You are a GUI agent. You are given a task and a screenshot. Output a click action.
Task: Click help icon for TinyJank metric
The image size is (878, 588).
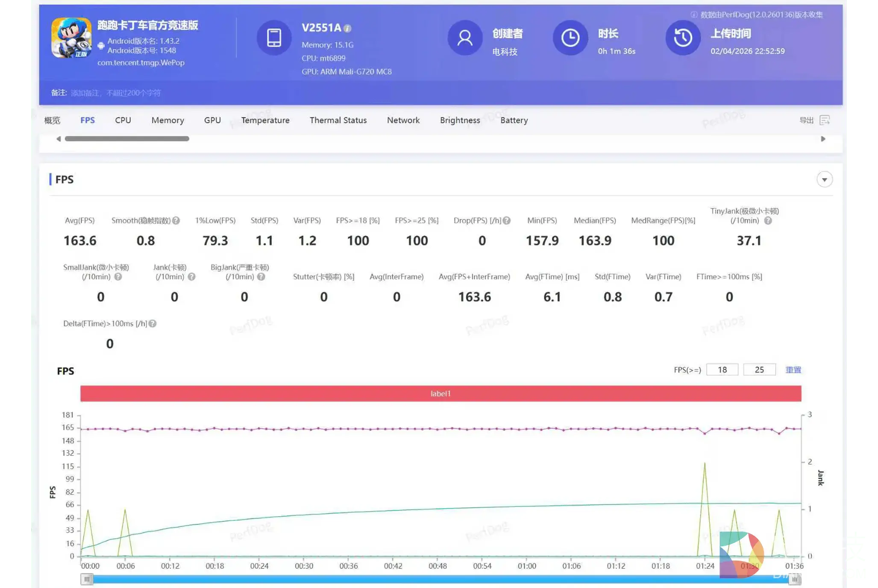[768, 220]
